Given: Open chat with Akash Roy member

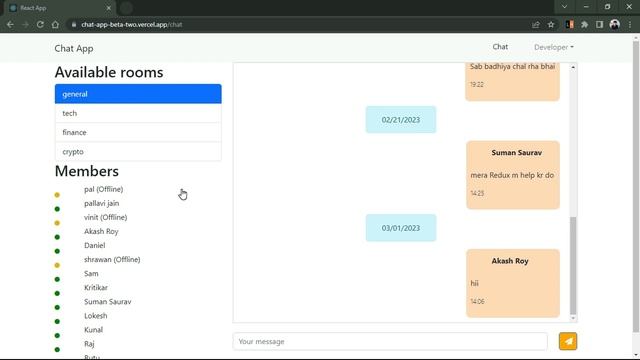Looking at the screenshot, I should 101,231.
